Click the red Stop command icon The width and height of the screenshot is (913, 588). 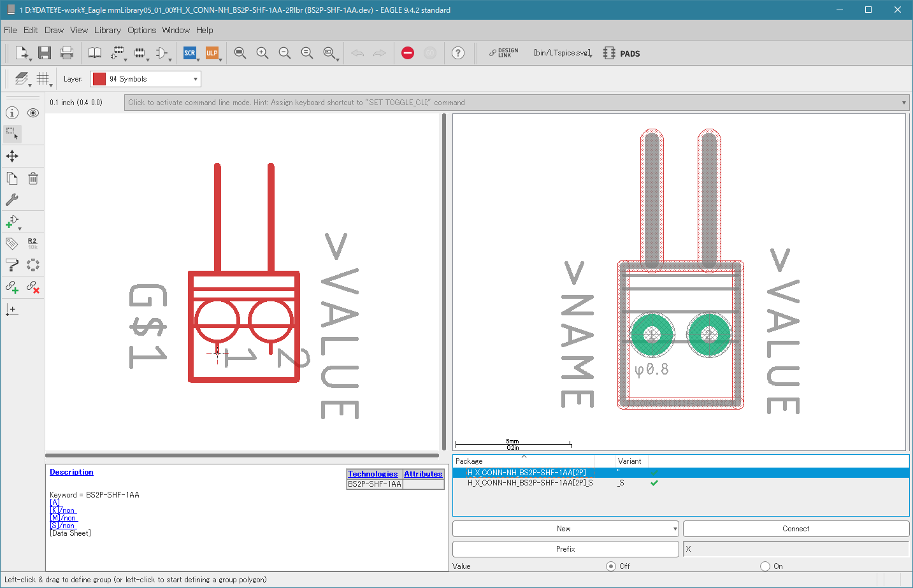408,53
